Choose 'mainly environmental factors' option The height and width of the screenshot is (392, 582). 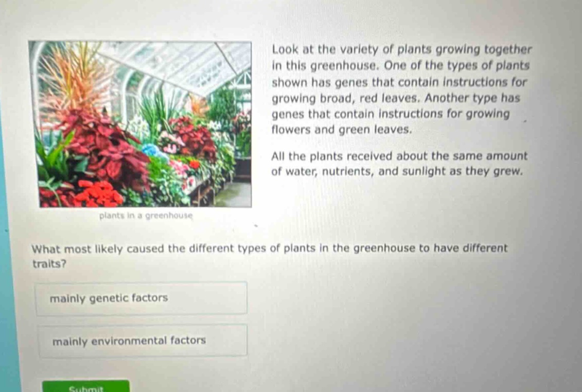pos(143,341)
